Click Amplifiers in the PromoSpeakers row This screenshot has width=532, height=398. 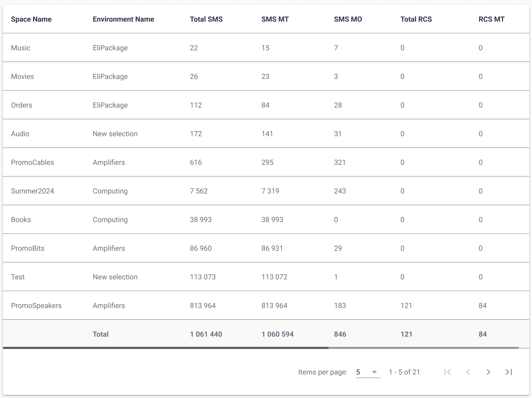[x=109, y=305]
